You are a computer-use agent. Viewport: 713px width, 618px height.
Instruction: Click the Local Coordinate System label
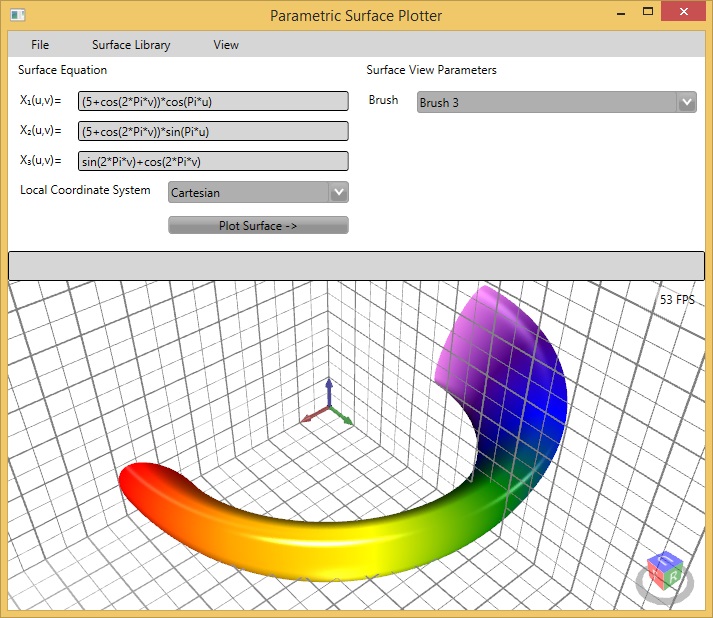click(x=85, y=190)
